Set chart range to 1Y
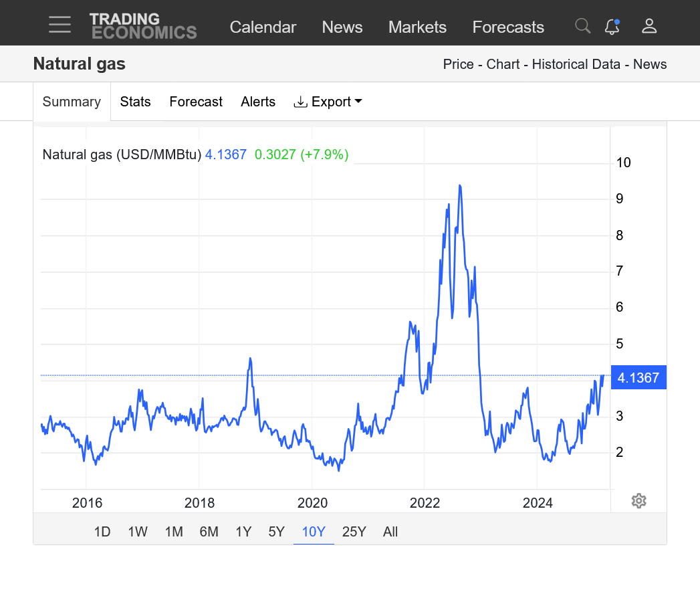The width and height of the screenshot is (700, 596). [244, 532]
